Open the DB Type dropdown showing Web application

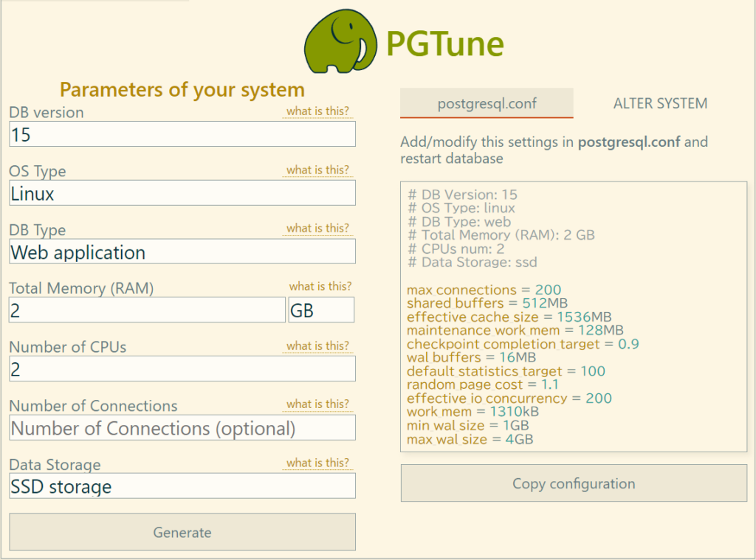[182, 252]
